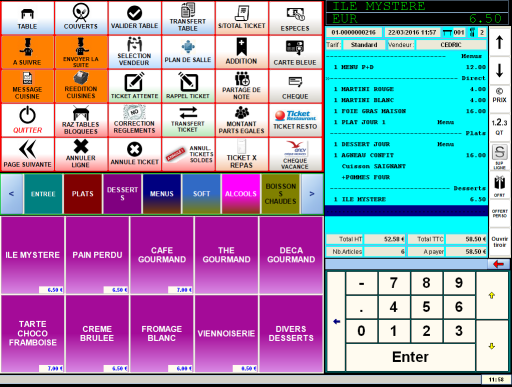512x387 pixels.
Task: Choose Partage de Note function
Action: point(242,86)
